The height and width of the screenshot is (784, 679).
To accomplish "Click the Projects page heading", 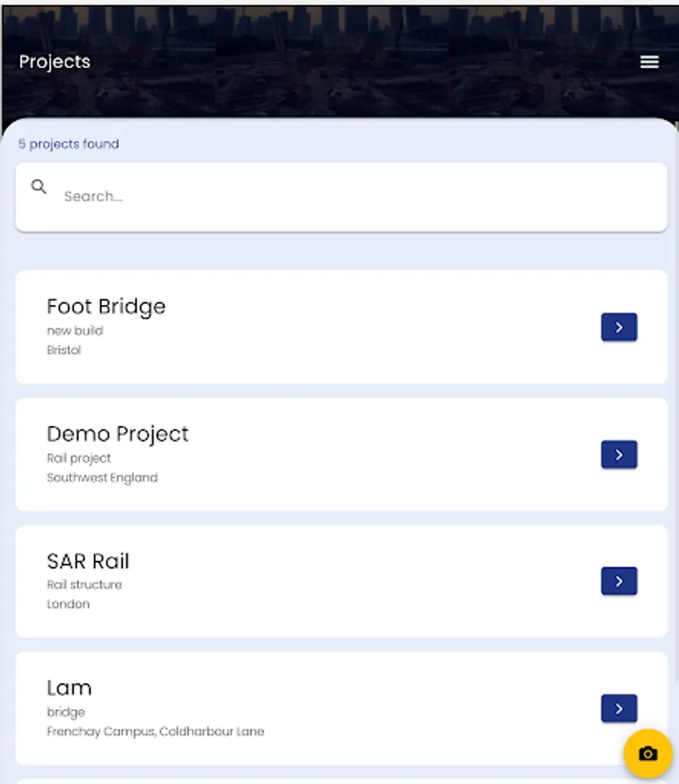I will click(x=55, y=62).
